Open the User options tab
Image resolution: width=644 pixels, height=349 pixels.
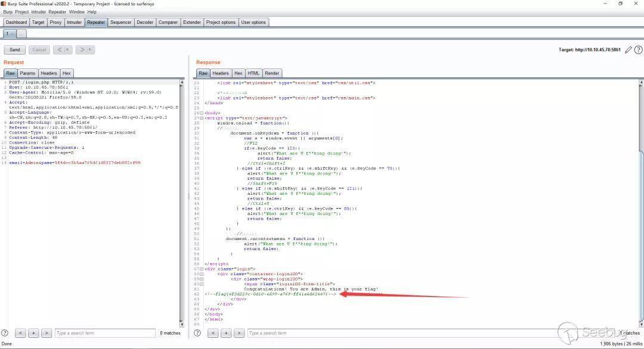253,22
